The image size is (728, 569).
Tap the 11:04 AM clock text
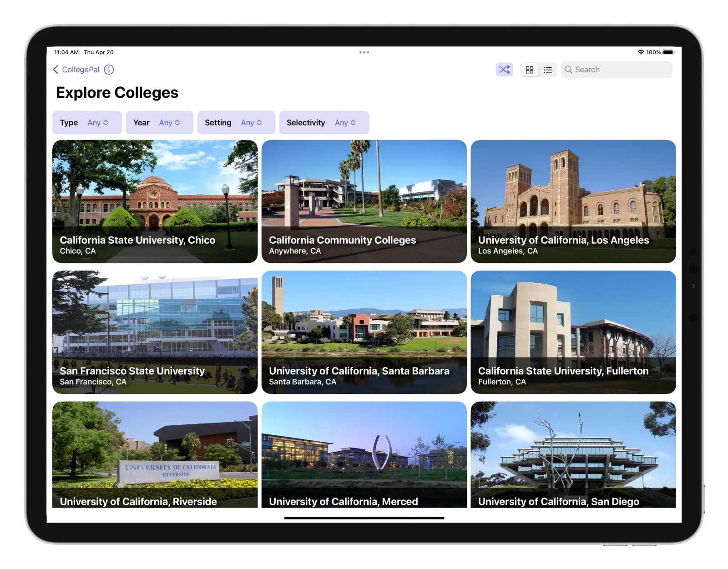(x=66, y=52)
